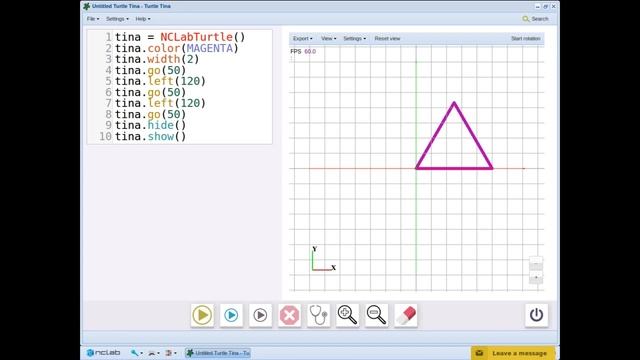
Task: Open the File menu
Action: click(93, 19)
